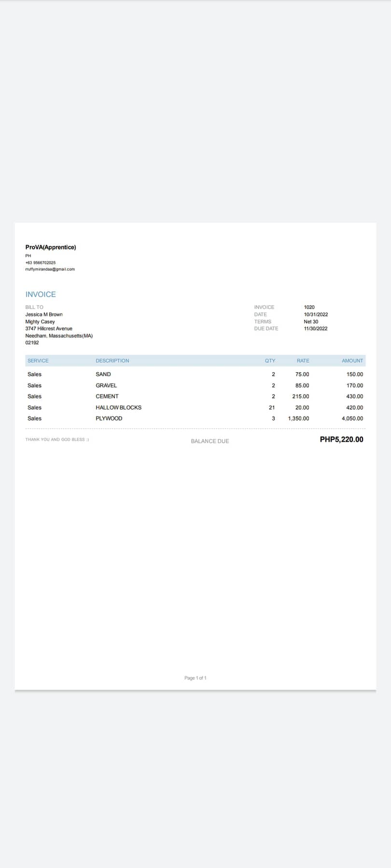The width and height of the screenshot is (391, 868).
Task: Click Needham, Massachusetts(MA) line
Action: click(59, 336)
